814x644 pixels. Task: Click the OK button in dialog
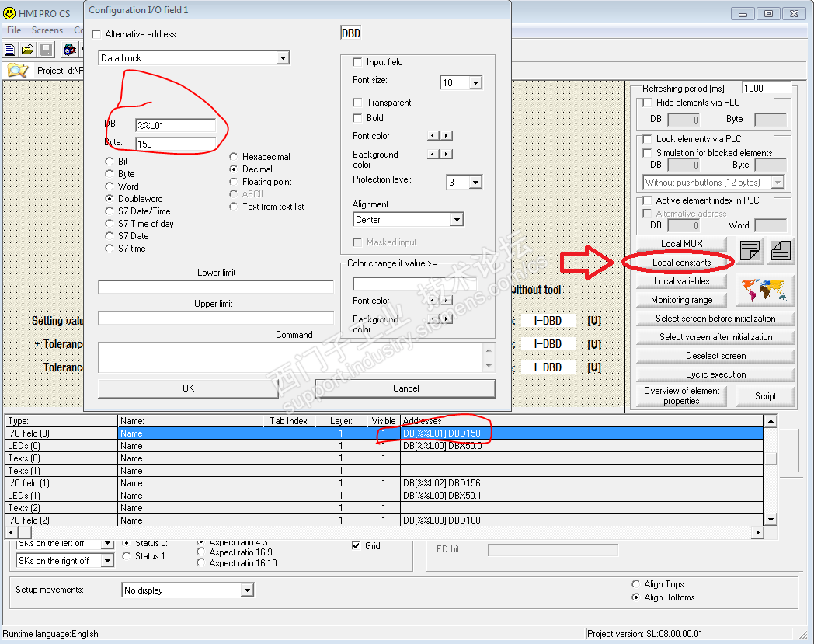tap(188, 388)
